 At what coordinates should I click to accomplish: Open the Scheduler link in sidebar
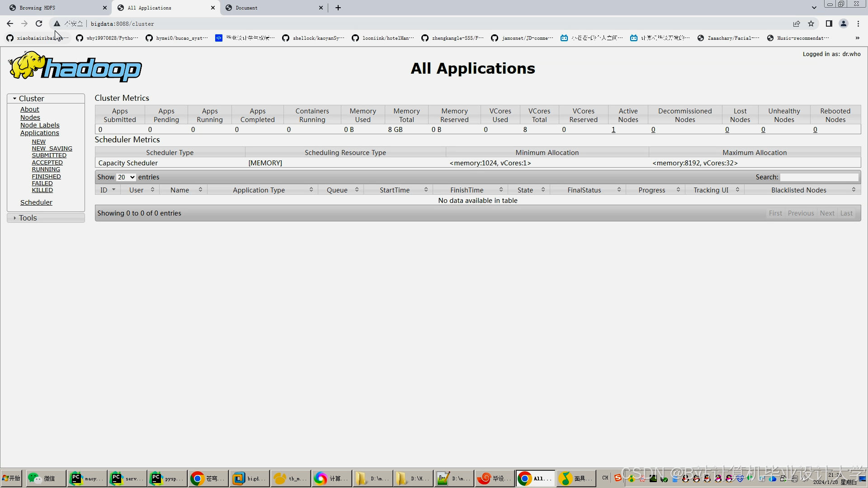[x=36, y=202]
